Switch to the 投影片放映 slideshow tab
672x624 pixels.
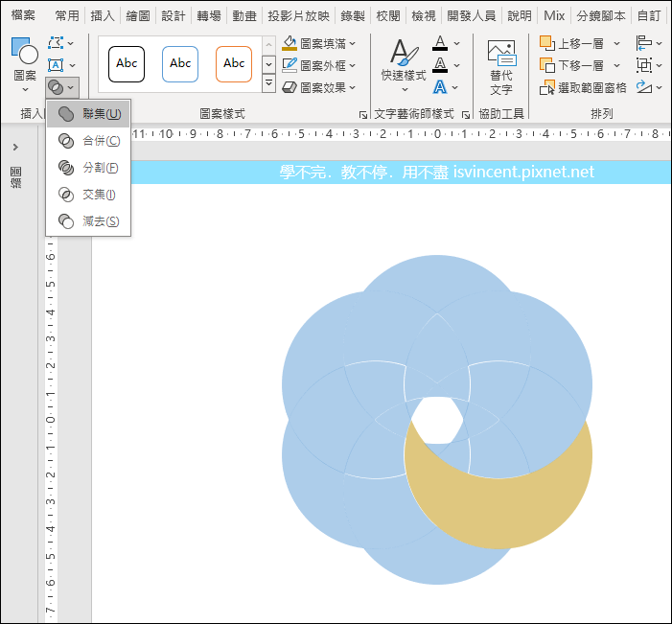coord(299,16)
